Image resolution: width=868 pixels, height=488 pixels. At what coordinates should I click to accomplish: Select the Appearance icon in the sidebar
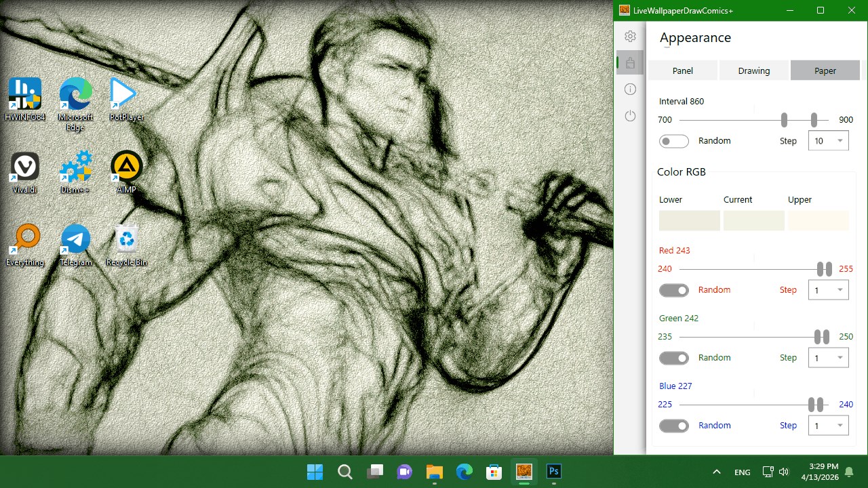click(x=630, y=63)
